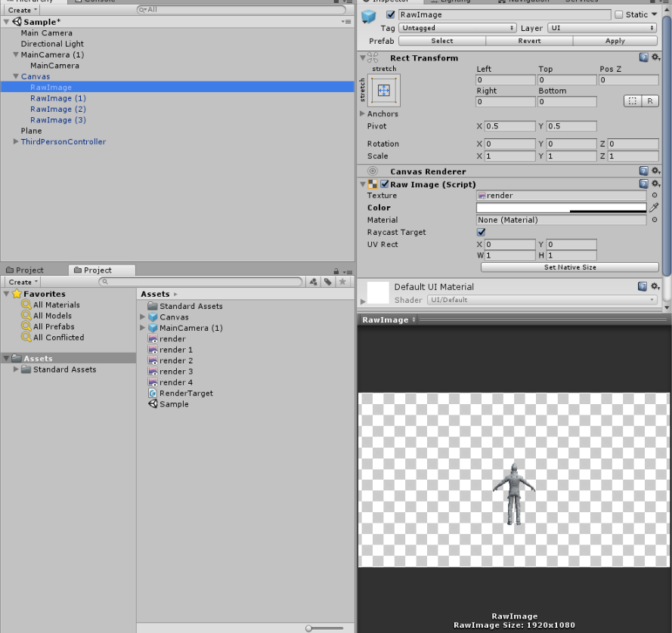Click the save search star icon

coord(342,282)
